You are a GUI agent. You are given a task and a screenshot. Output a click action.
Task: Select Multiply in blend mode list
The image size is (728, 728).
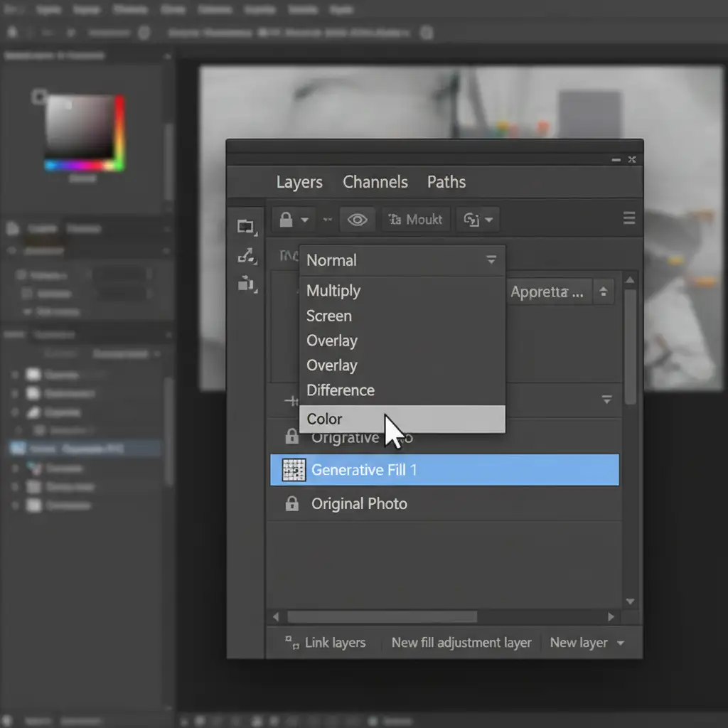click(333, 291)
